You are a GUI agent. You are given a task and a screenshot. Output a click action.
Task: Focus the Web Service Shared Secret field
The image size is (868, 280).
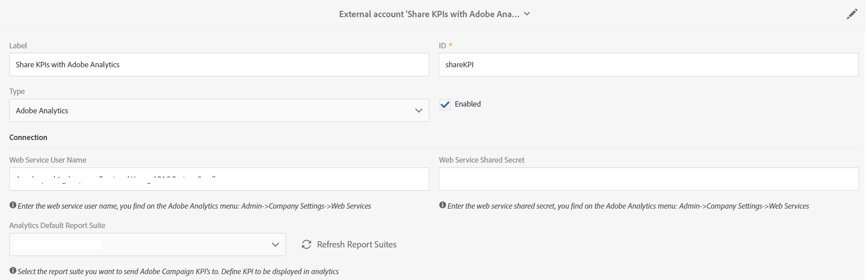pyautogui.click(x=648, y=179)
